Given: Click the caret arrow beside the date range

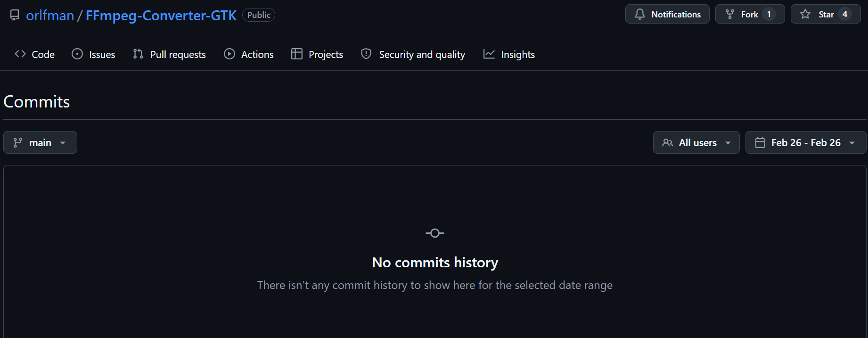Looking at the screenshot, I should coord(852,143).
